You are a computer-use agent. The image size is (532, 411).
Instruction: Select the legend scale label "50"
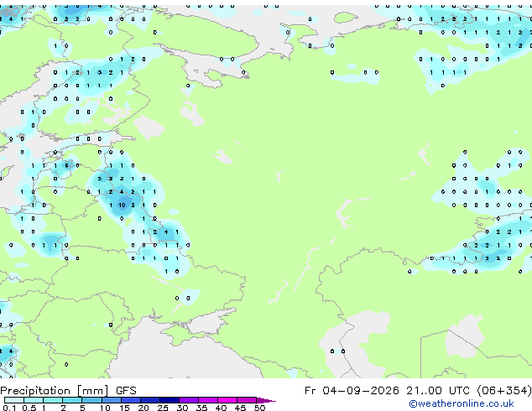[x=259, y=408]
